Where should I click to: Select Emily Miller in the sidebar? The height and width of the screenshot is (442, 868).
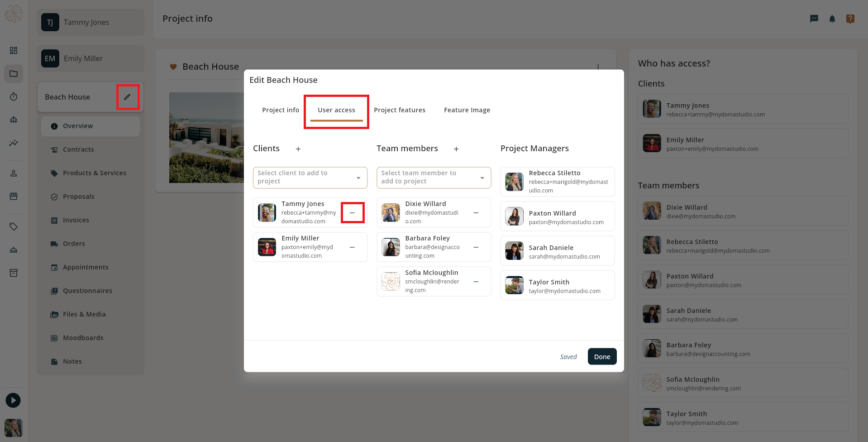coord(91,58)
